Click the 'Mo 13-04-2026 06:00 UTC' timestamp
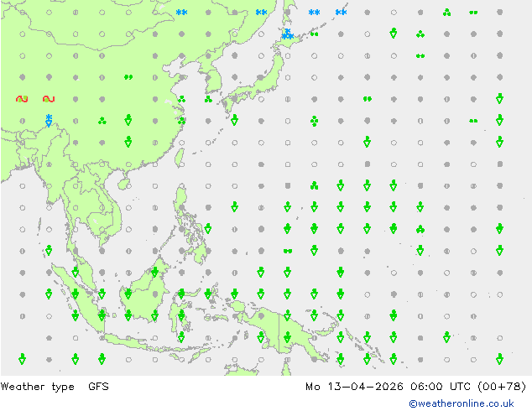Image resolution: width=532 pixels, height=411 pixels. coord(389,387)
